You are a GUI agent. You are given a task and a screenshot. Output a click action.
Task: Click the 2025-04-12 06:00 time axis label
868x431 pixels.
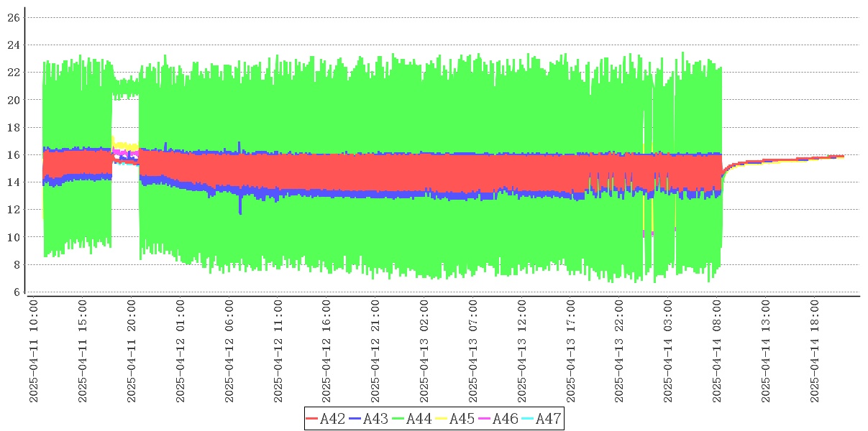pyautogui.click(x=229, y=351)
